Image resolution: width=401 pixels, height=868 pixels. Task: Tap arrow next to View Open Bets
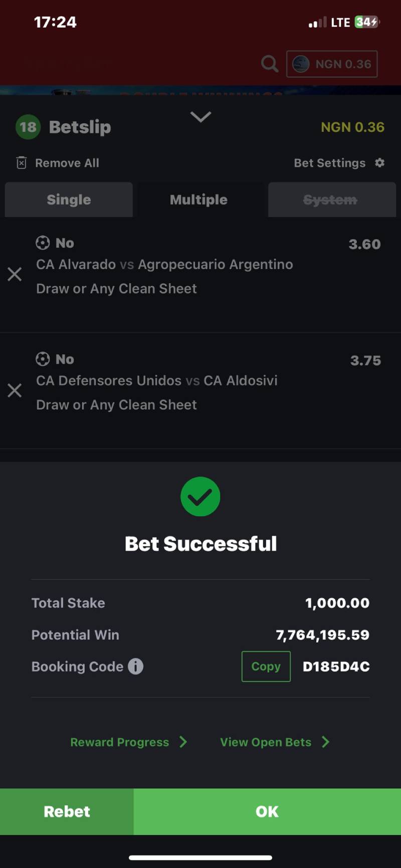pos(326,742)
